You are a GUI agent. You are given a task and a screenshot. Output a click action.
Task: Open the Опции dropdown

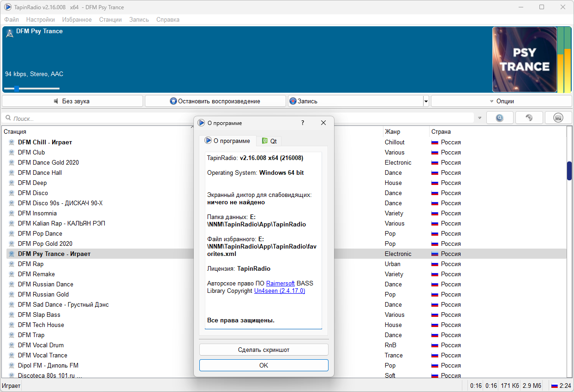click(502, 101)
